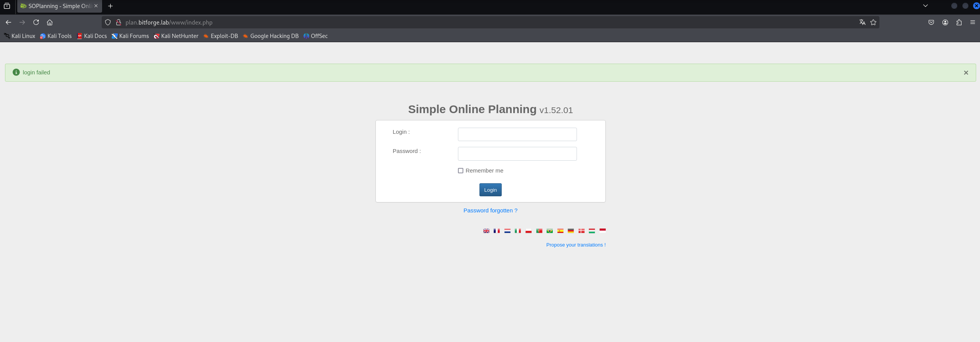Click the login failed message text
The width and height of the screenshot is (980, 342).
point(36,72)
